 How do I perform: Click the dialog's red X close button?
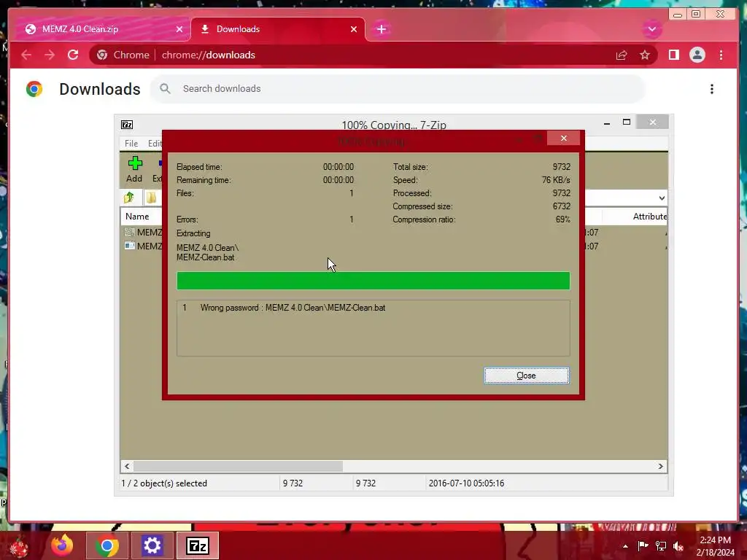coord(564,138)
